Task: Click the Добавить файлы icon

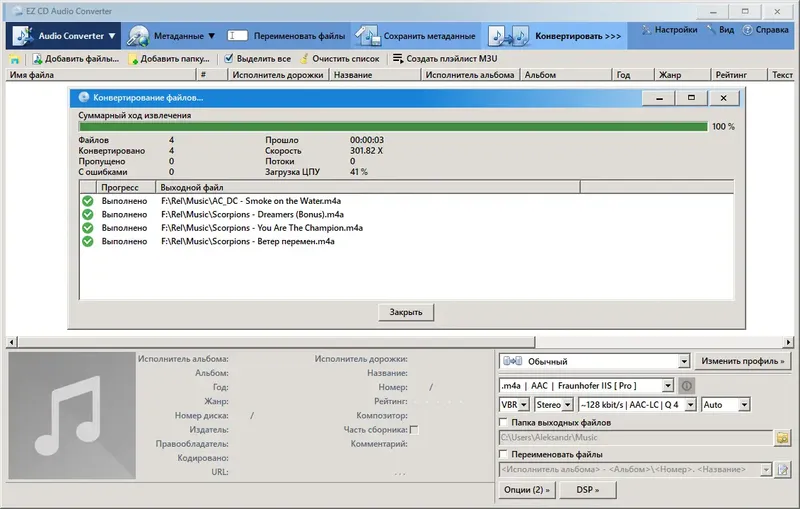Action: [x=38, y=59]
